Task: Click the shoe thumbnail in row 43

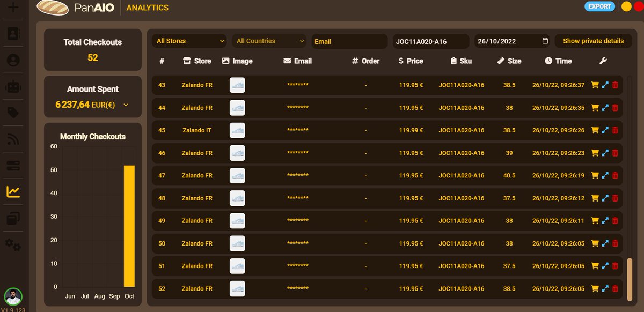Action: click(x=237, y=85)
